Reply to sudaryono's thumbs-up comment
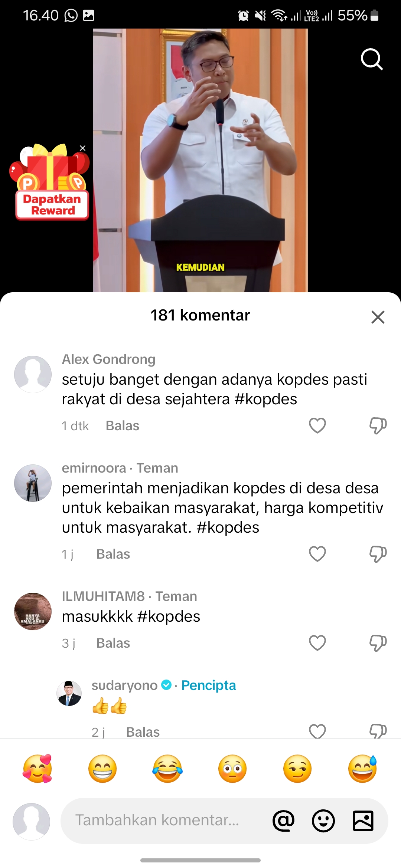Image resolution: width=401 pixels, height=868 pixels. [143, 732]
